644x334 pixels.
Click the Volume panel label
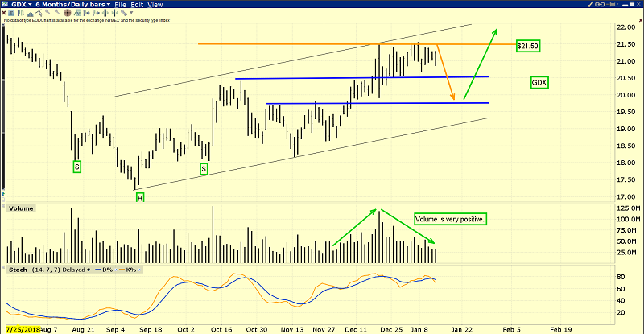pyautogui.click(x=21, y=208)
